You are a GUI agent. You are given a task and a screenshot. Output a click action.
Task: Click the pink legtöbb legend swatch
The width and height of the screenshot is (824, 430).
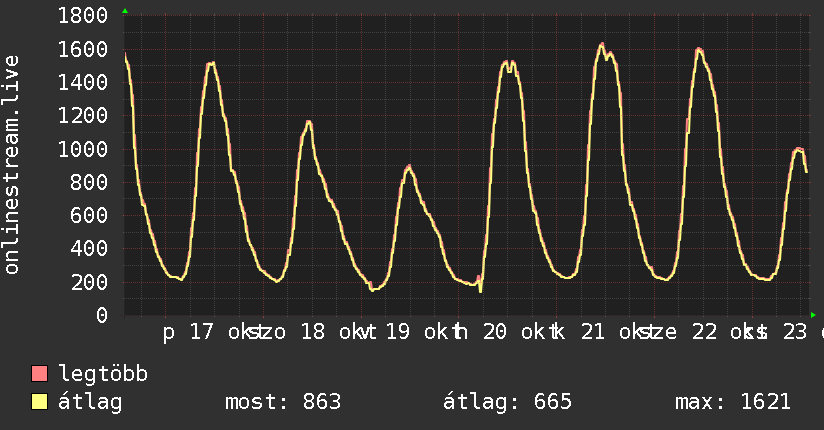pos(39,374)
